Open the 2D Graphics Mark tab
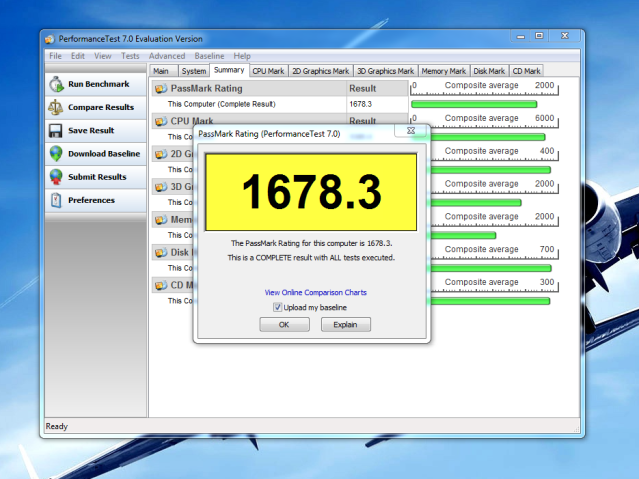639x479 pixels. click(321, 71)
